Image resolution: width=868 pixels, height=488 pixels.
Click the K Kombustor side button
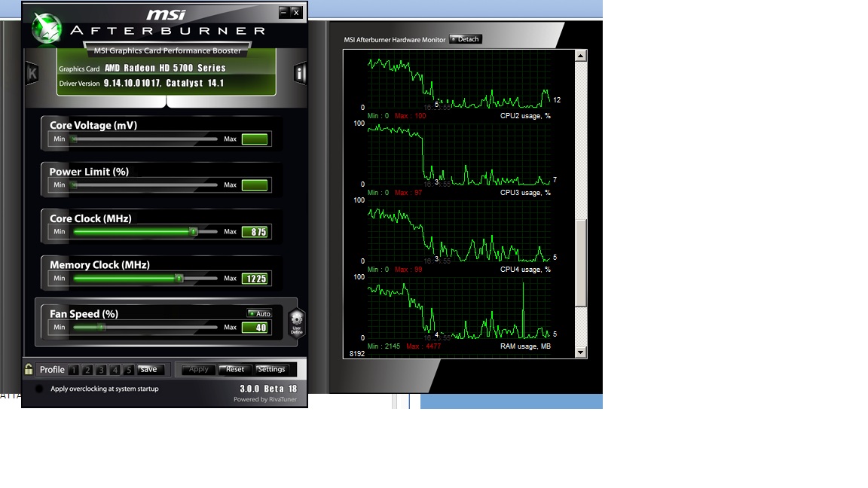32,73
